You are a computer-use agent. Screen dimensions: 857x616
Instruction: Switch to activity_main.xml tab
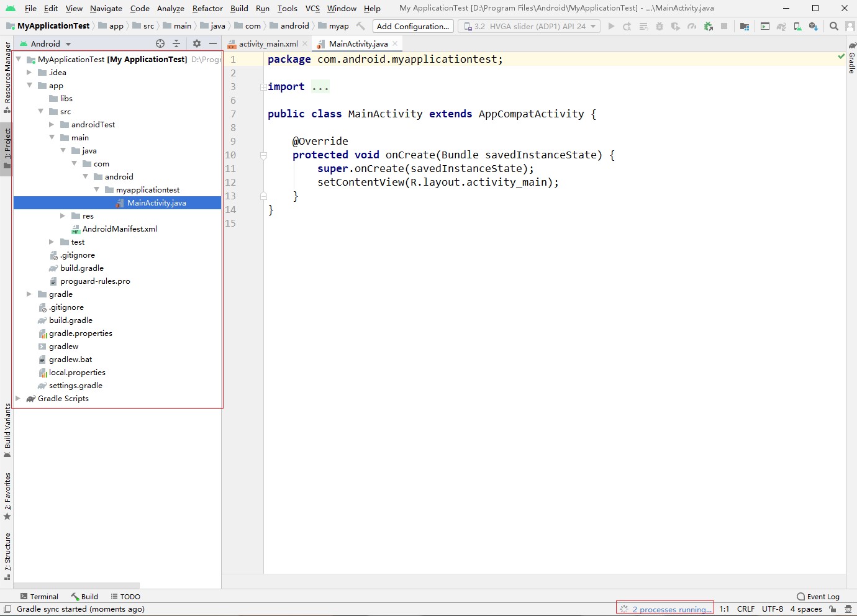pos(268,43)
